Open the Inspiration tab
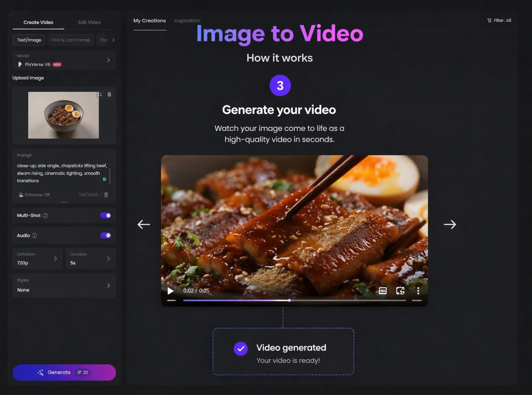 tap(187, 20)
